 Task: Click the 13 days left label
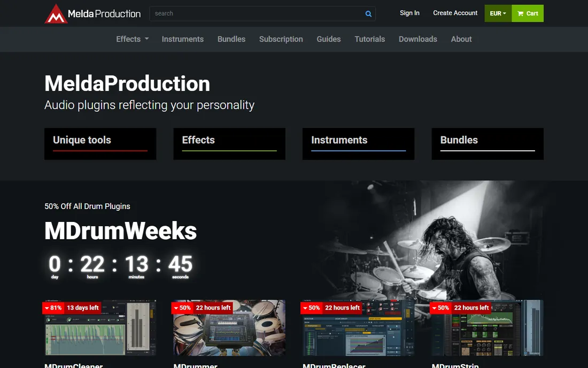point(83,308)
